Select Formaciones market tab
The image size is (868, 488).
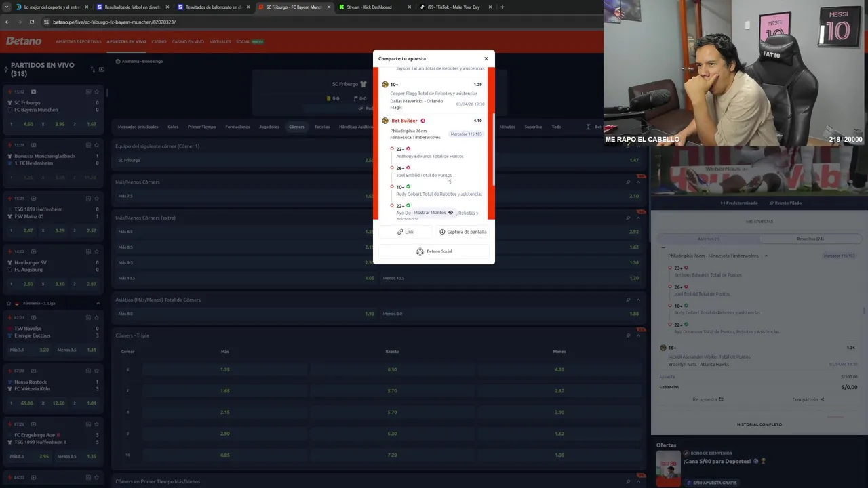pyautogui.click(x=237, y=127)
